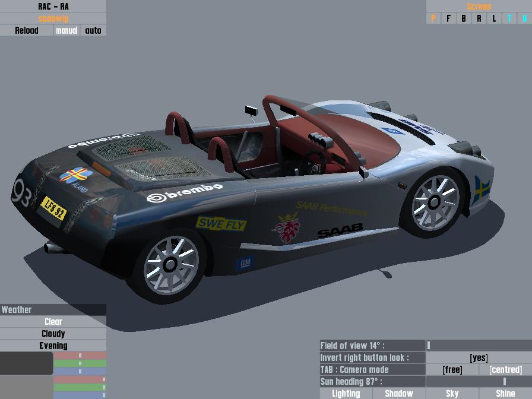
Task: Click the Invert right button look label
Action: [372, 357]
